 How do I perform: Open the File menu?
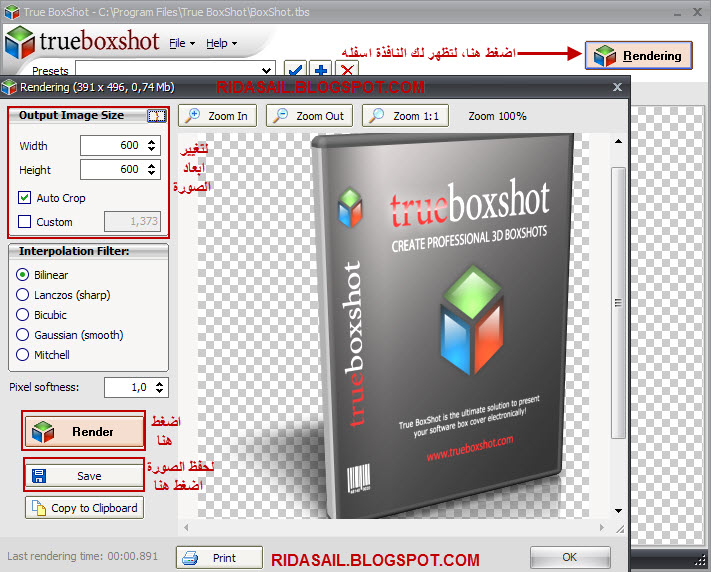point(182,44)
